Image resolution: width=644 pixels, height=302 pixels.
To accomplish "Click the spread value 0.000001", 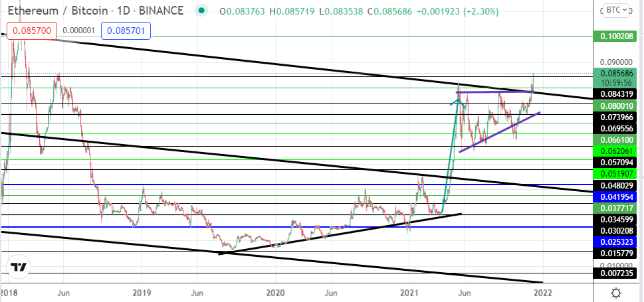I will pos(78,31).
